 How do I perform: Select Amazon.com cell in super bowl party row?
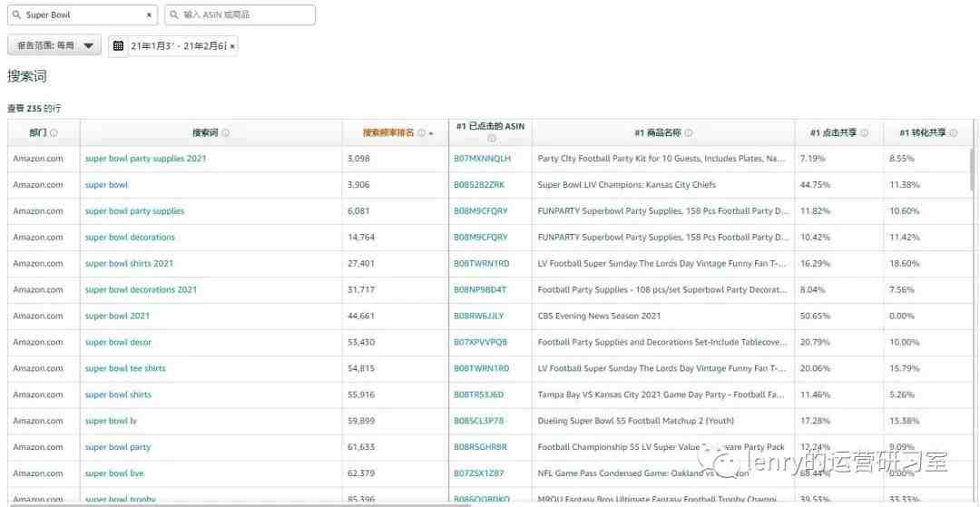(x=38, y=447)
